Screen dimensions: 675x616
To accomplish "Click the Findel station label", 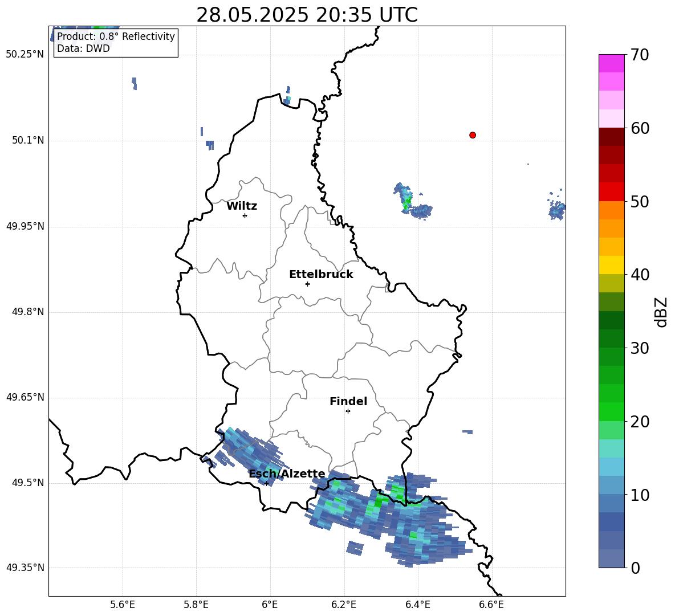I will click(348, 401).
